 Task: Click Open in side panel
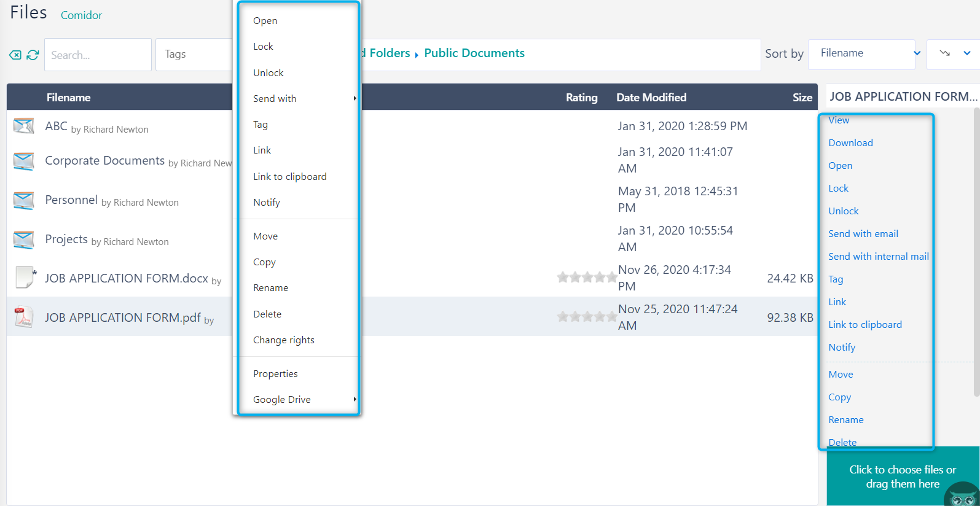click(840, 165)
